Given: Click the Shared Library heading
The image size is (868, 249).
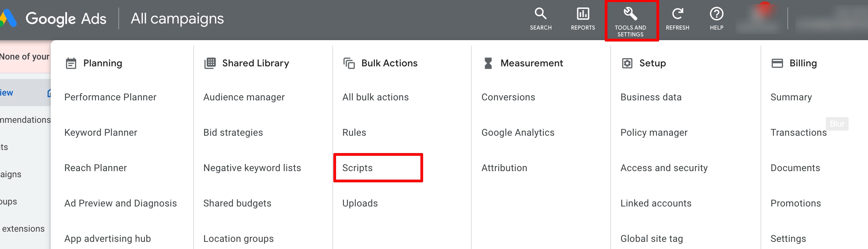Looking at the screenshot, I should coord(255,63).
